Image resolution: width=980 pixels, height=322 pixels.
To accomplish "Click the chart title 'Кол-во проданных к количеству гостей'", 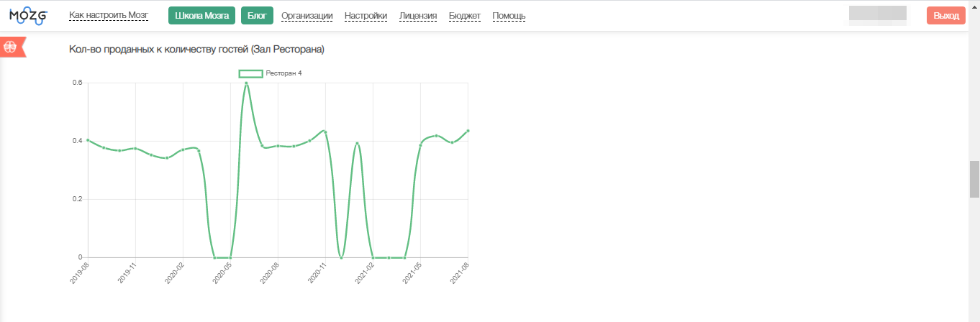I will click(x=196, y=49).
